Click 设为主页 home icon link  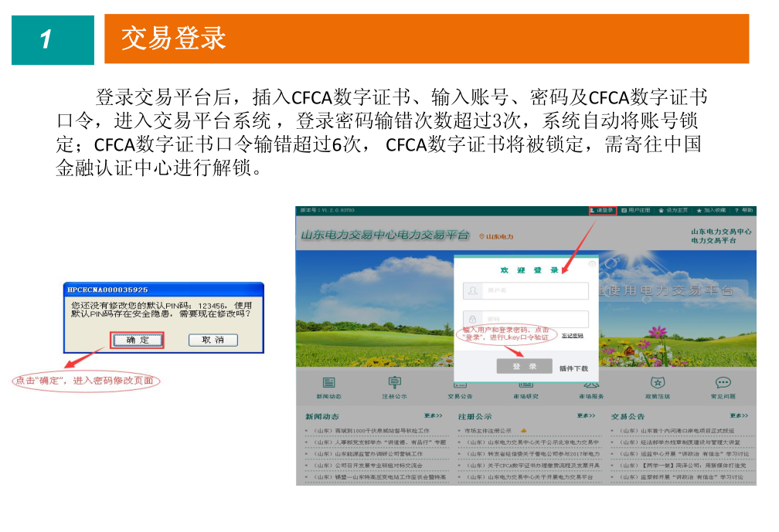tap(672, 210)
